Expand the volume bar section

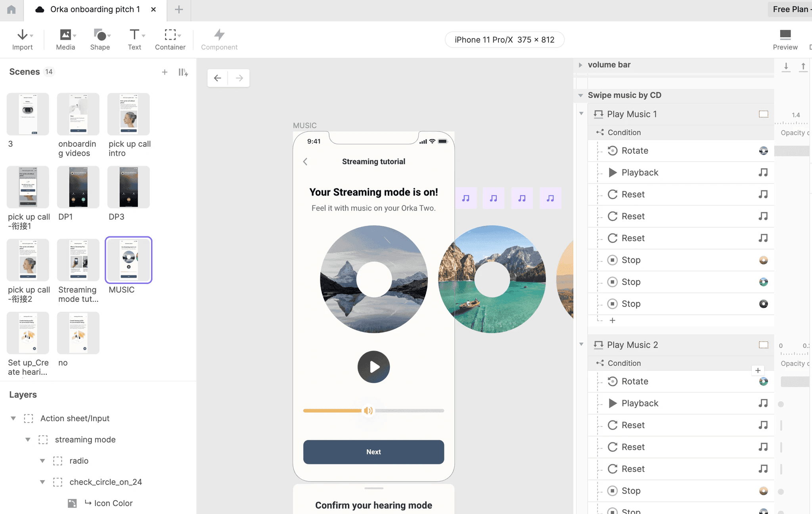tap(580, 65)
